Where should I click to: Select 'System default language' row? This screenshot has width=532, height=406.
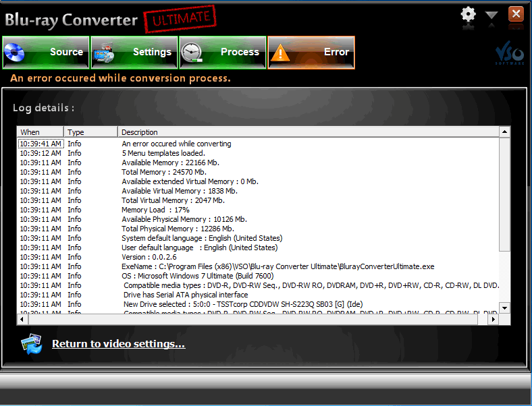[x=258, y=238]
